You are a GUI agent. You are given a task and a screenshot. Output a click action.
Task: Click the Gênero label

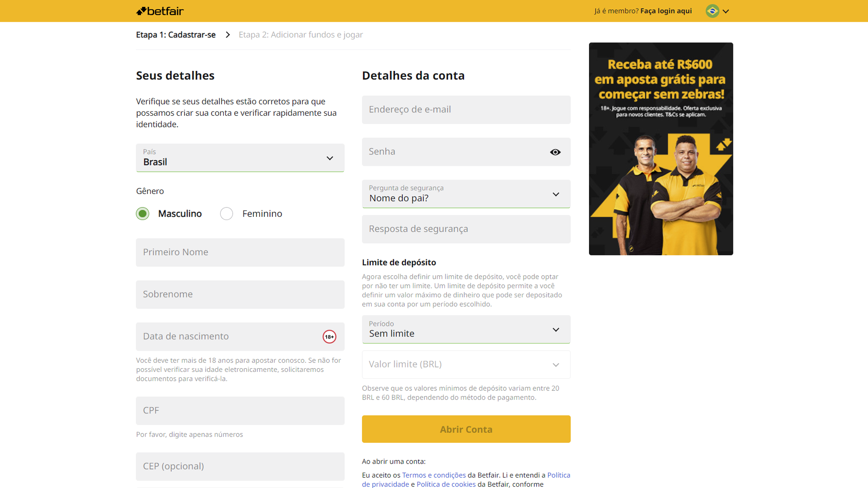pos(150,191)
